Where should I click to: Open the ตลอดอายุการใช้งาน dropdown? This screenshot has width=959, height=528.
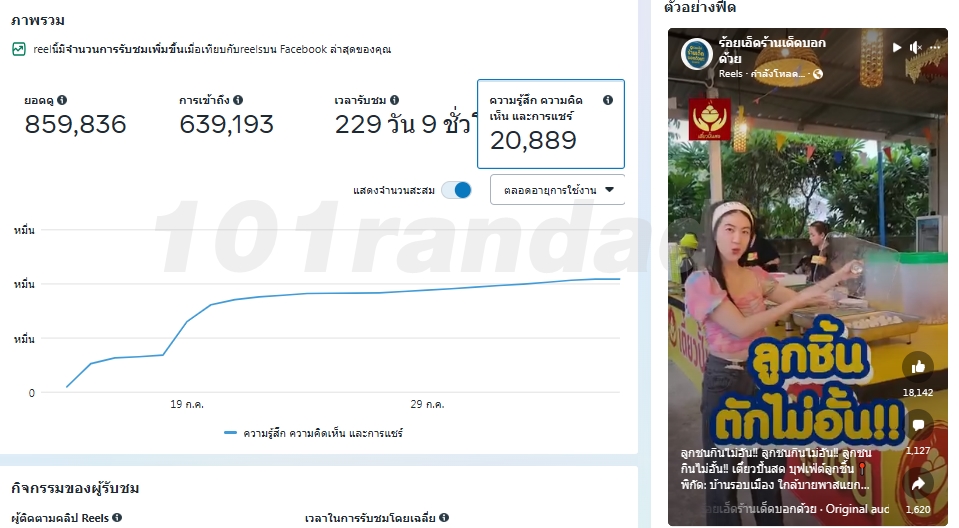point(557,190)
